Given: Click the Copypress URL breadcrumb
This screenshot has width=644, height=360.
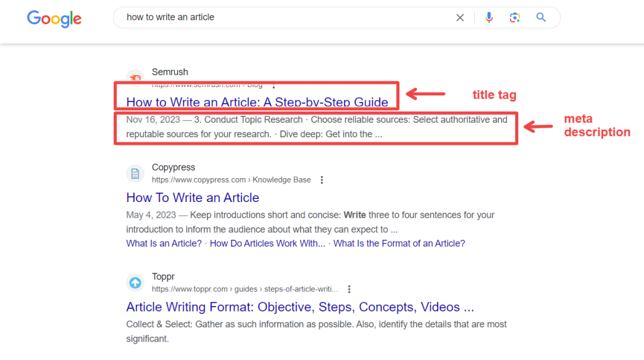Looking at the screenshot, I should 231,180.
